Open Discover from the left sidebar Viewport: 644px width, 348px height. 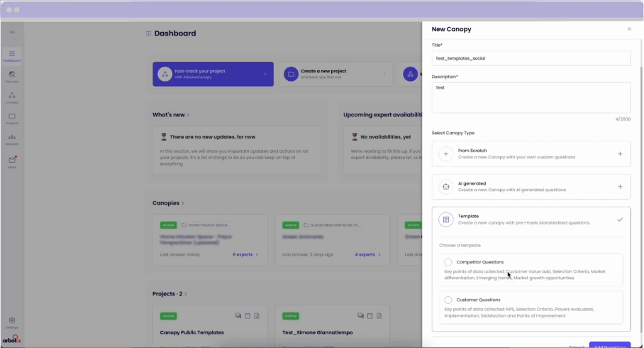click(12, 76)
